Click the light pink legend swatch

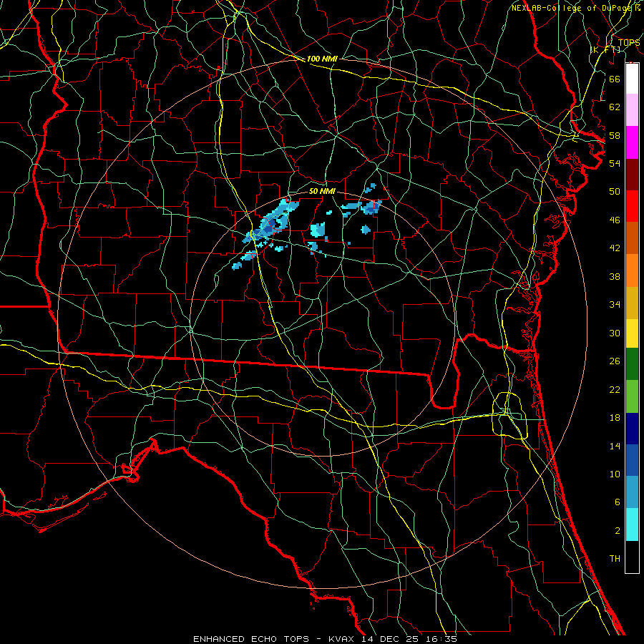tap(632, 110)
